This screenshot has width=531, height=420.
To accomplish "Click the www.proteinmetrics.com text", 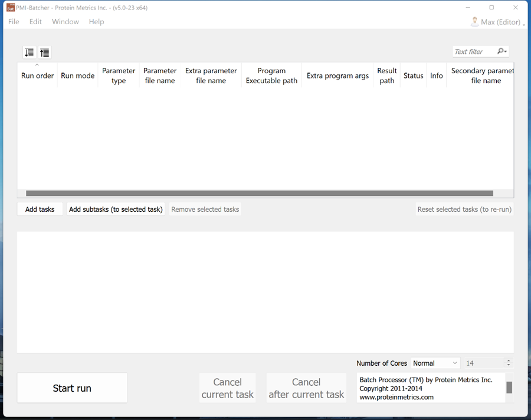I will (x=396, y=397).
